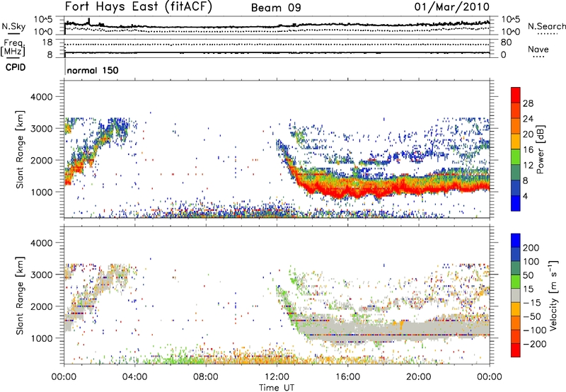Screen dimensions: 566x392
Task: Click the 'Beam 09' label
Action: 276,8
